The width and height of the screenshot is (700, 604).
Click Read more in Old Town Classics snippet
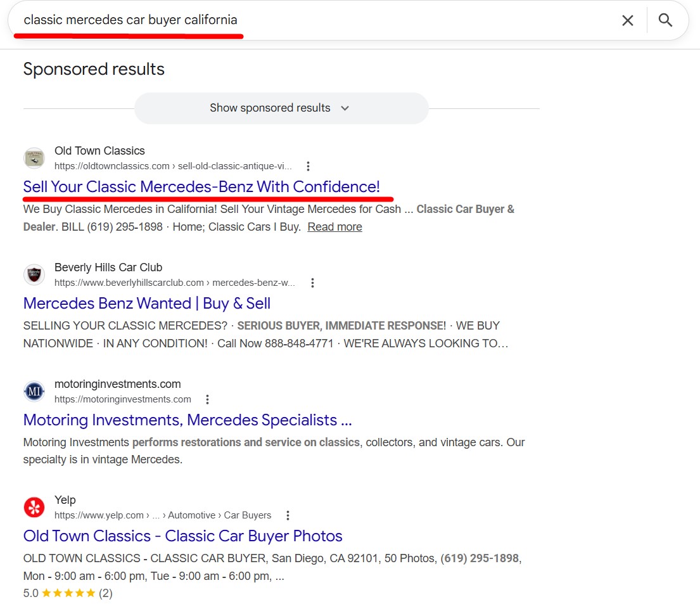[x=334, y=227]
